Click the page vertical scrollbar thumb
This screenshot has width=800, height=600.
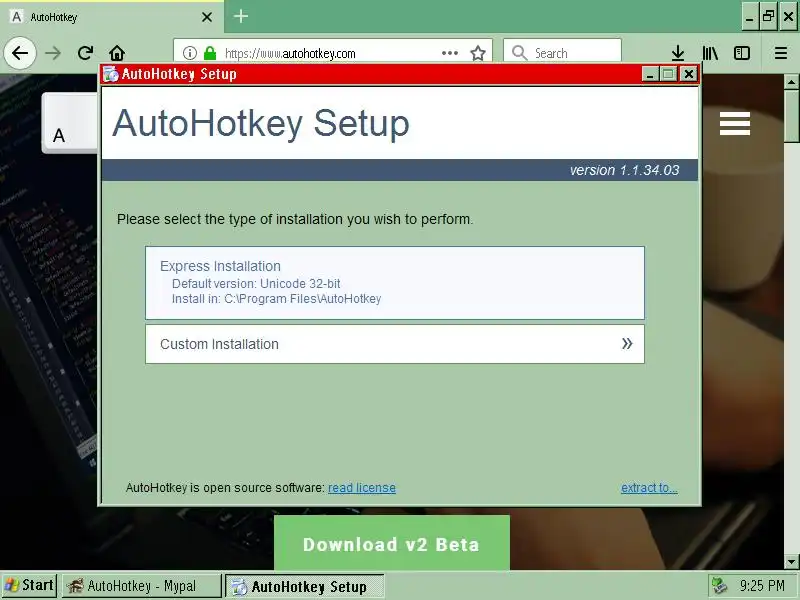pos(791,116)
